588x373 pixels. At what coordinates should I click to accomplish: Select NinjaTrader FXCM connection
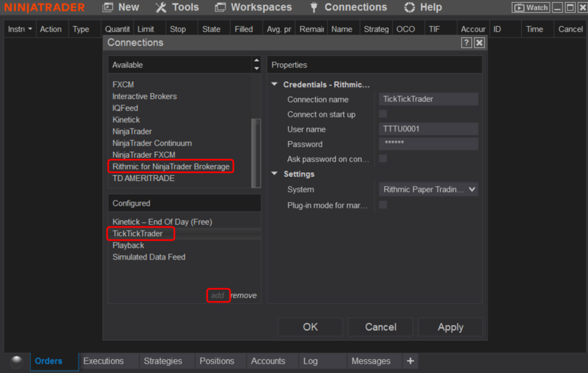pyautogui.click(x=144, y=155)
